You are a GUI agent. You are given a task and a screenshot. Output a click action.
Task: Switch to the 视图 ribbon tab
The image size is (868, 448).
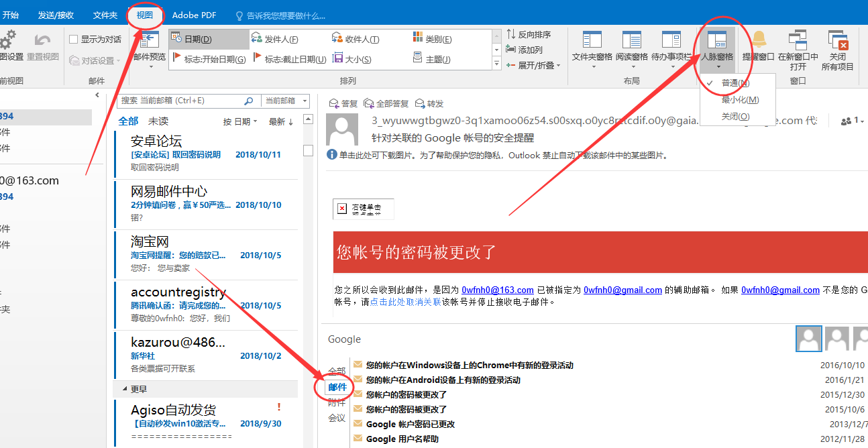click(144, 15)
